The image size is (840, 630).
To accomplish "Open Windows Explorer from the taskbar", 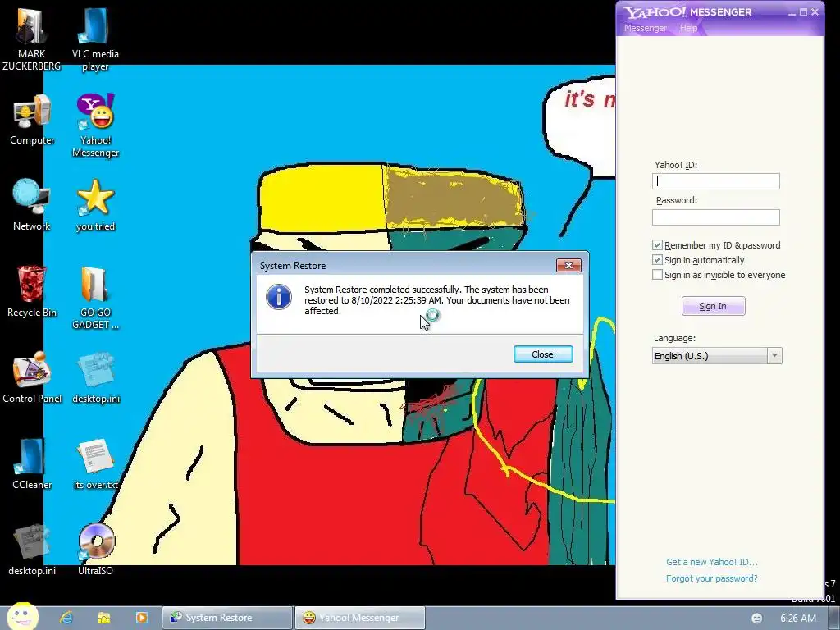I will click(x=104, y=618).
